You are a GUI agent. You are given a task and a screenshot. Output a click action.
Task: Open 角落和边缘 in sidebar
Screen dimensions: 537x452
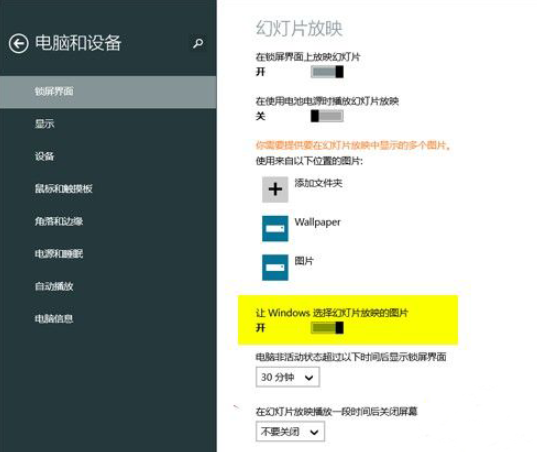coord(59,221)
